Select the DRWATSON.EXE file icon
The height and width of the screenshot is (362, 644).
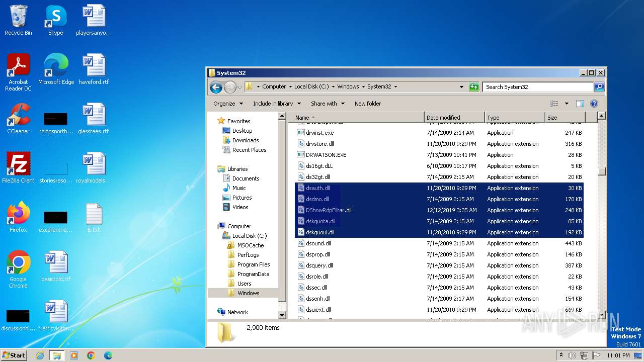[301, 155]
